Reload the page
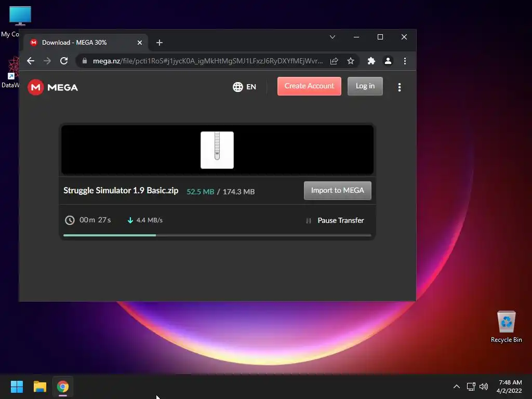 pyautogui.click(x=64, y=61)
